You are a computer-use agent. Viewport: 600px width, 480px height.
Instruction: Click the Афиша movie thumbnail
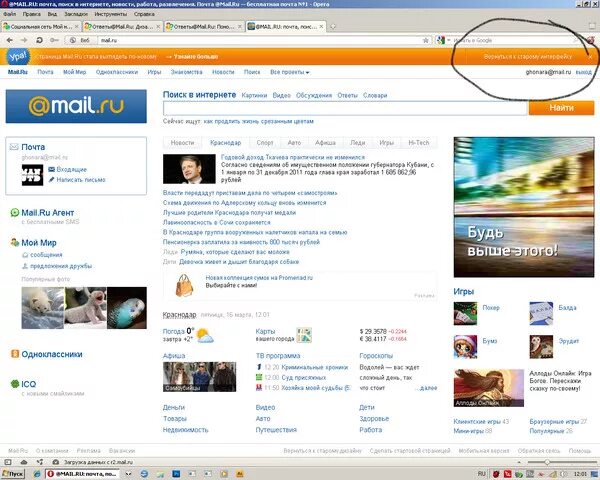click(x=199, y=377)
